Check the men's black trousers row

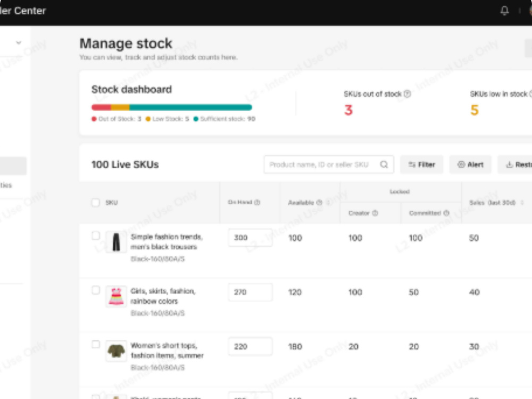pyautogui.click(x=96, y=236)
